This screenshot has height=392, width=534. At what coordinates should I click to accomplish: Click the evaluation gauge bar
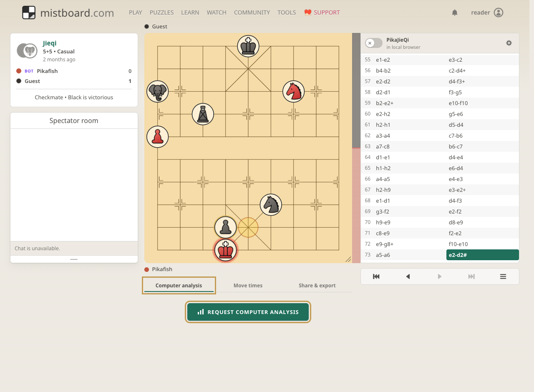(x=356, y=148)
